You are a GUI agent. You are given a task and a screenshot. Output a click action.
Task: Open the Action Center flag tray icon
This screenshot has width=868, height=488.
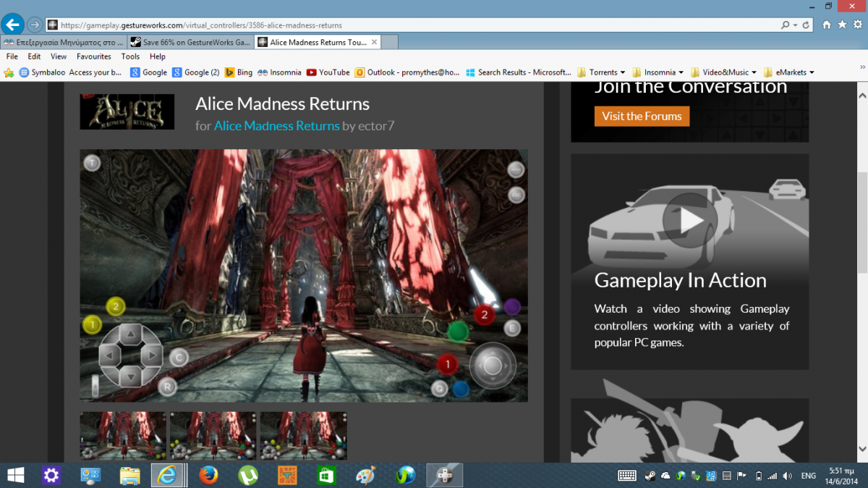[x=741, y=476]
